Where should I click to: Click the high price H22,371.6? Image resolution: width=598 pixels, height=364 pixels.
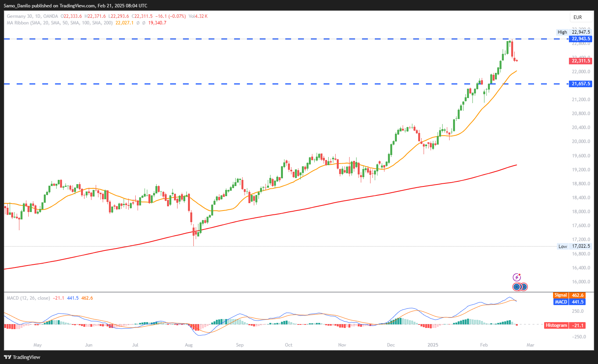[x=95, y=16]
